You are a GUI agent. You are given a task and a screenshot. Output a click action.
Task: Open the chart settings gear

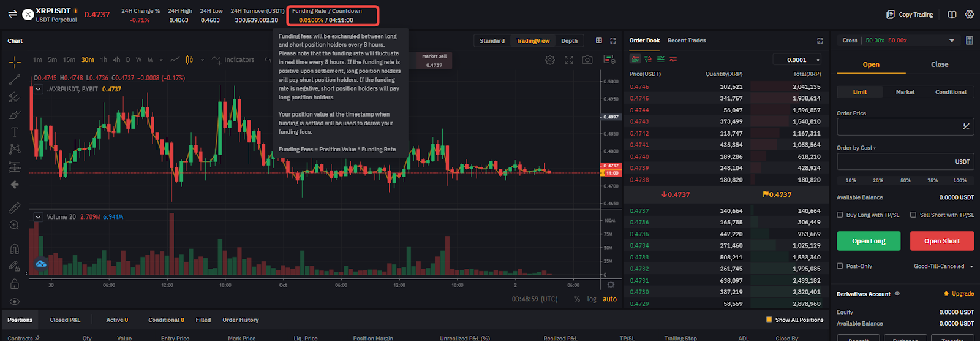pos(550,59)
